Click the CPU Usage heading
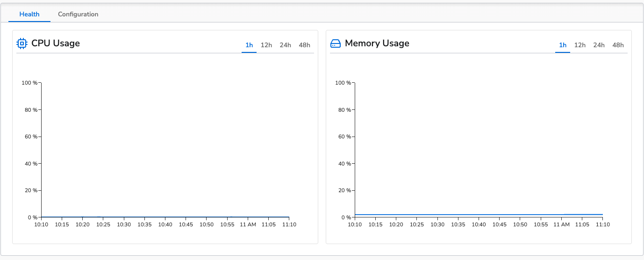This screenshot has width=644, height=260. click(56, 43)
